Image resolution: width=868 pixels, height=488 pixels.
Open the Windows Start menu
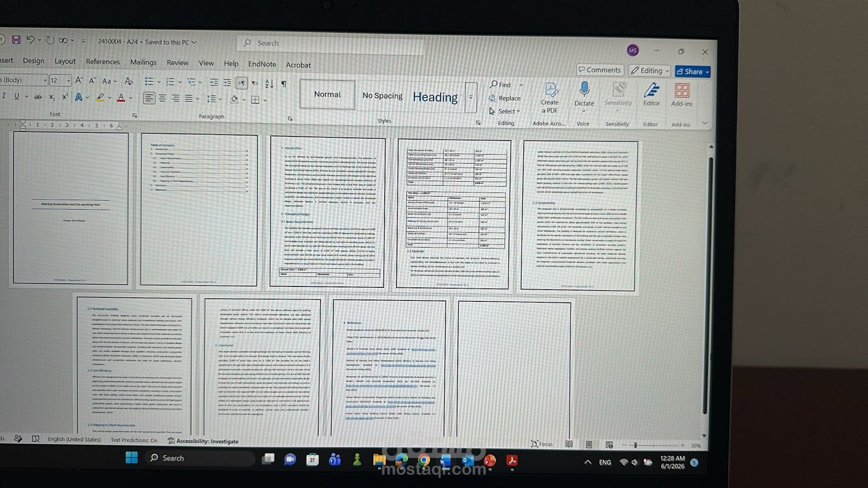click(131, 458)
